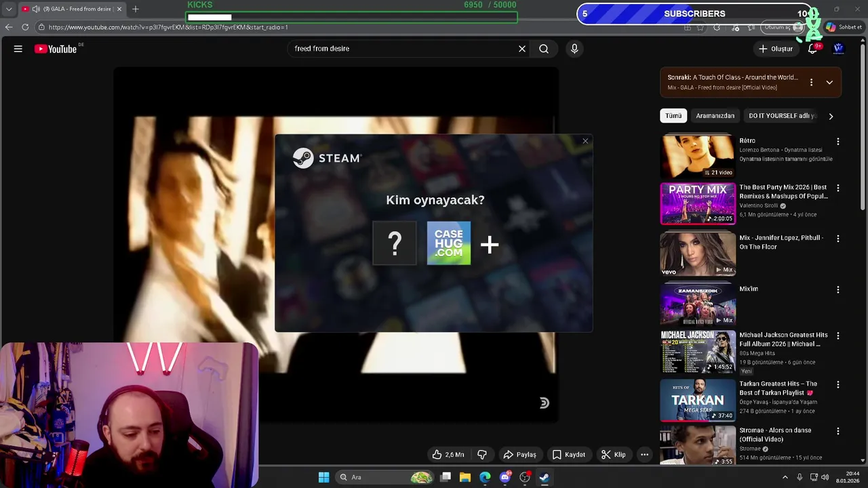The image size is (868, 488).
Task: Close the GALA - Freed from desire tab
Action: tap(119, 9)
